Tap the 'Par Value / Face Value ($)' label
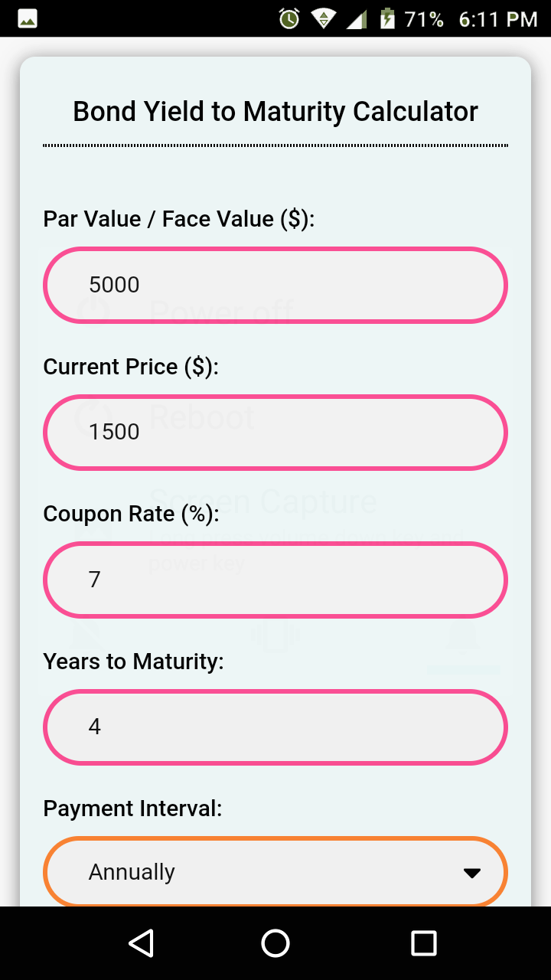Viewport: 551px width, 980px height. point(179,219)
